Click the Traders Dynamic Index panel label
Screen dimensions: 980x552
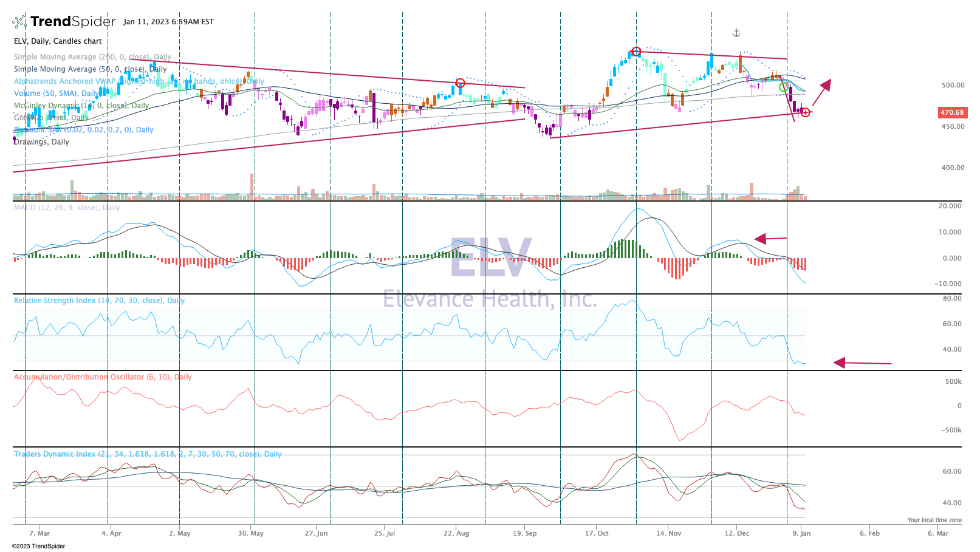[x=148, y=454]
